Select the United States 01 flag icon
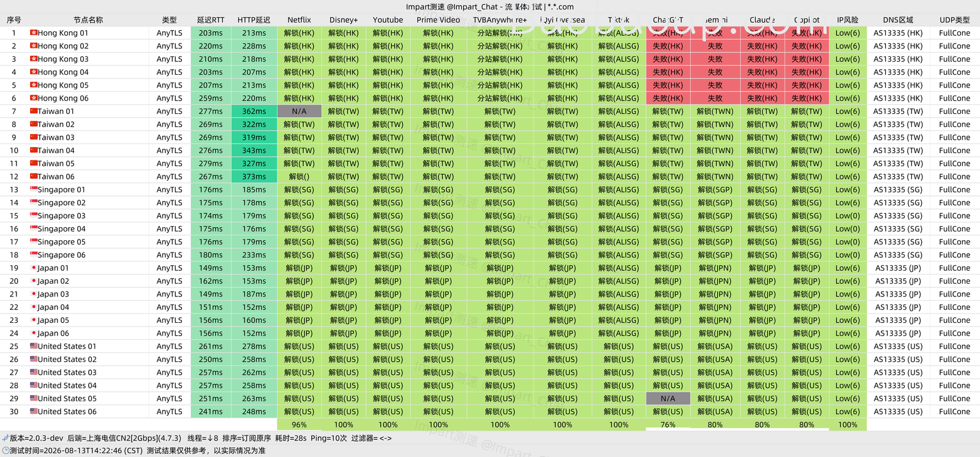The width and height of the screenshot is (980, 457). tap(34, 346)
